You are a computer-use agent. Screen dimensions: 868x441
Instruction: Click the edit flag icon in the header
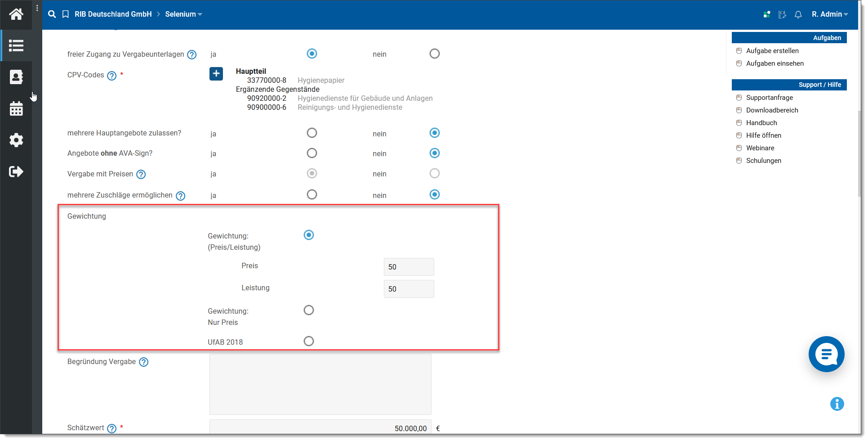tap(782, 14)
